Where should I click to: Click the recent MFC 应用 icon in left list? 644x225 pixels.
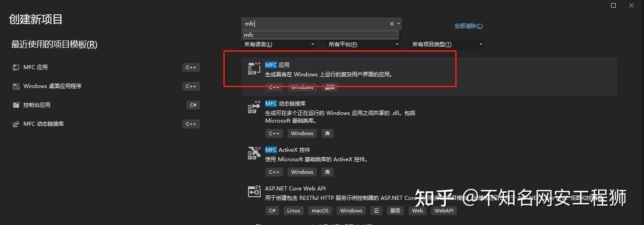[x=16, y=67]
